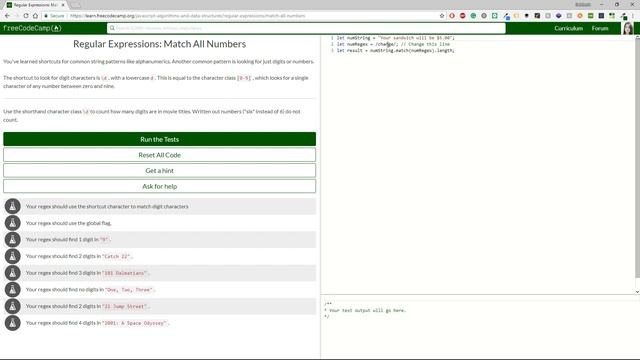Open the purple extension icon in the toolbar

coord(558,16)
